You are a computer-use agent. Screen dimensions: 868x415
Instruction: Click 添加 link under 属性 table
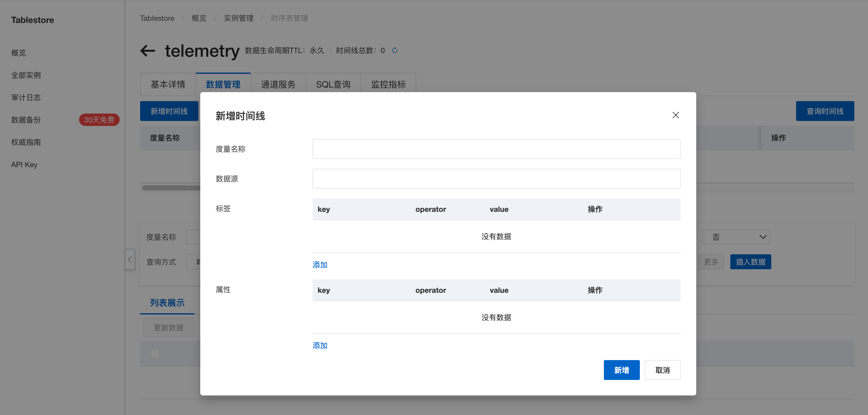[319, 346]
